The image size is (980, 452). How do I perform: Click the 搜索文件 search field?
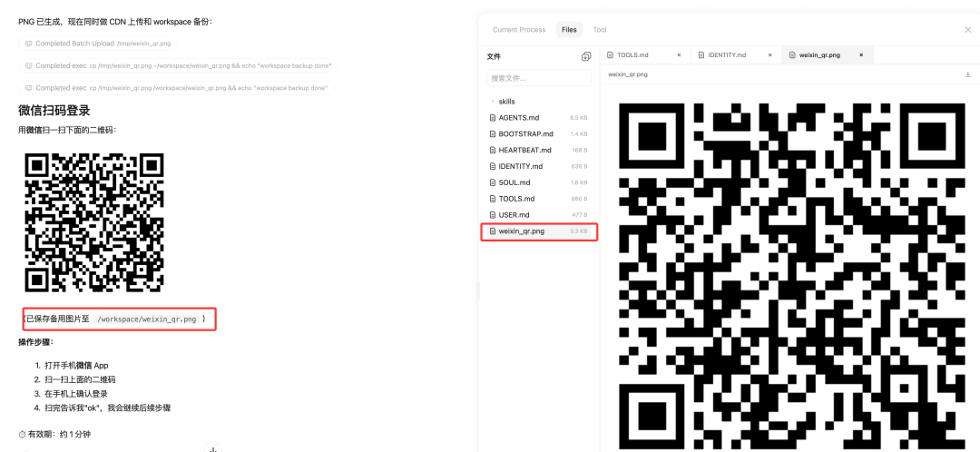point(537,78)
